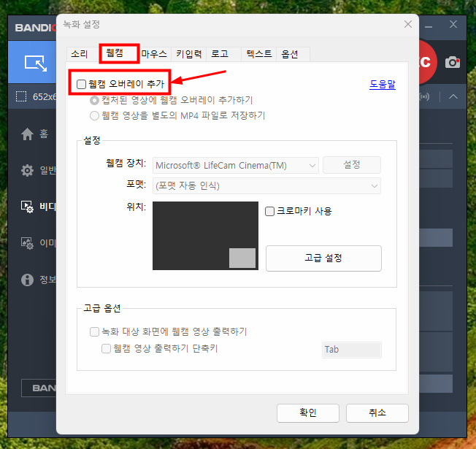Collapse the panel with the up chevron
This screenshot has height=449, width=476.
click(453, 96)
